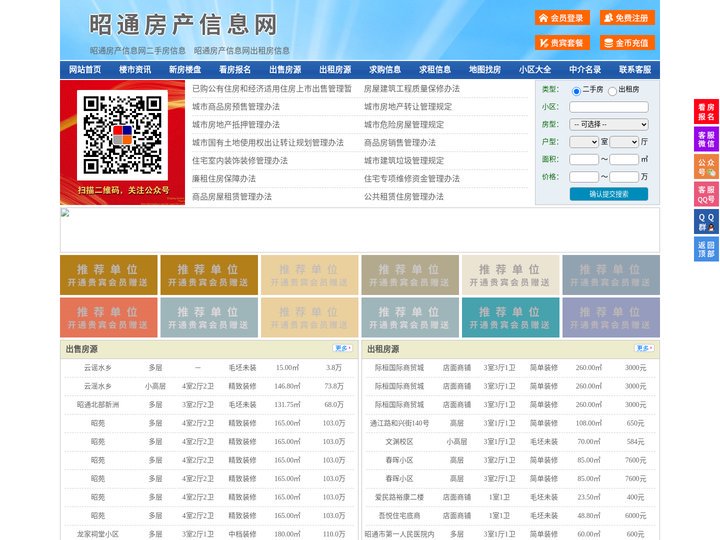
Task: Open the 楼市资讯 nav item
Action: click(x=135, y=70)
